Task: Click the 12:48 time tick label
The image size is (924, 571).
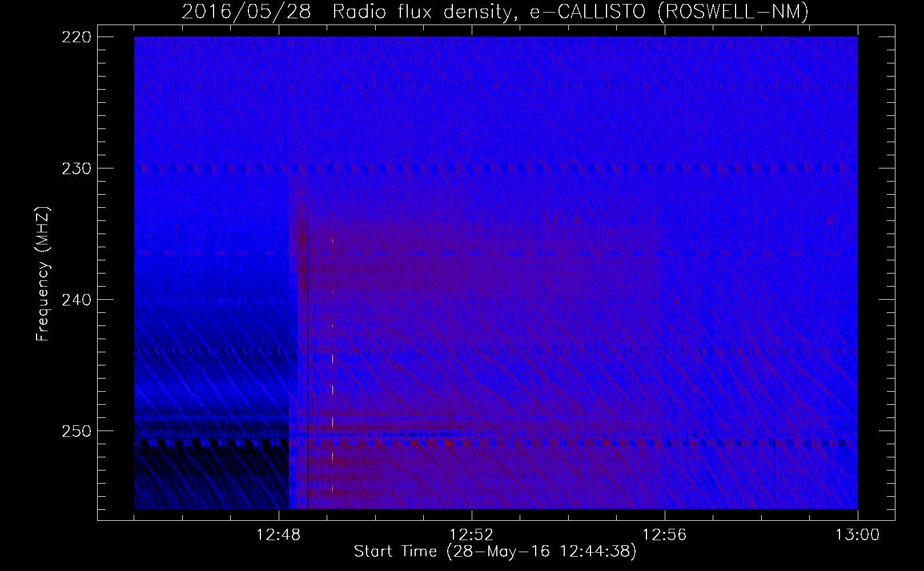Action: [x=279, y=535]
